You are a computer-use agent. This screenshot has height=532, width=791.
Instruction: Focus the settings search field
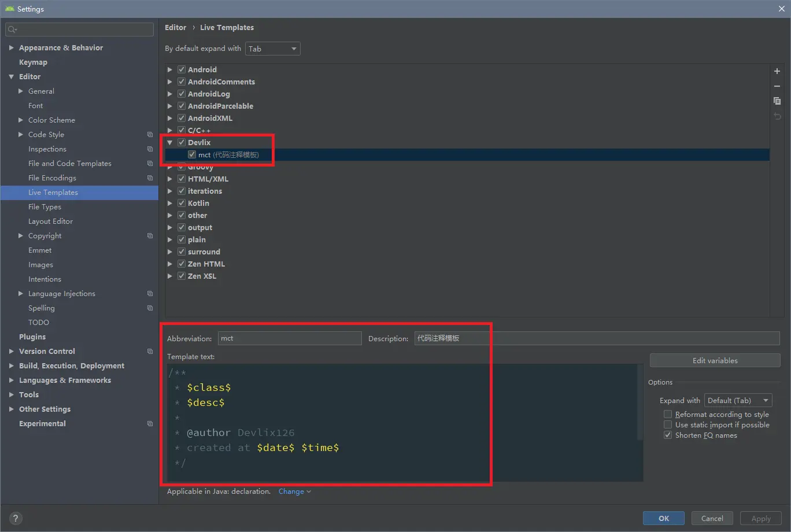click(x=79, y=29)
